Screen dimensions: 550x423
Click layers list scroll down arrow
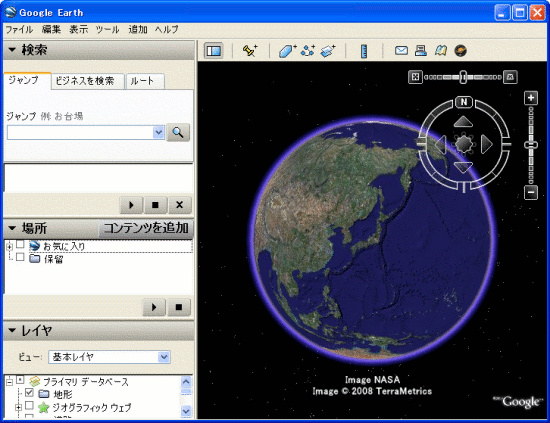186,411
